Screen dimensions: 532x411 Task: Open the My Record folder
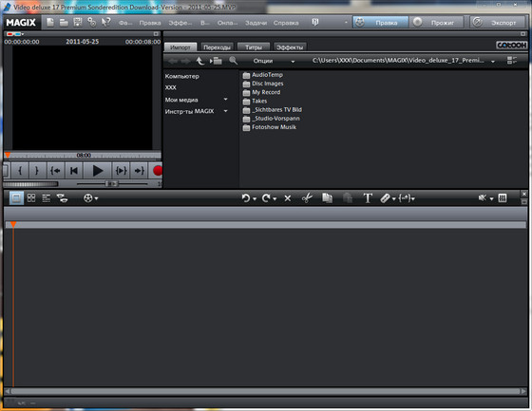pyautogui.click(x=261, y=92)
